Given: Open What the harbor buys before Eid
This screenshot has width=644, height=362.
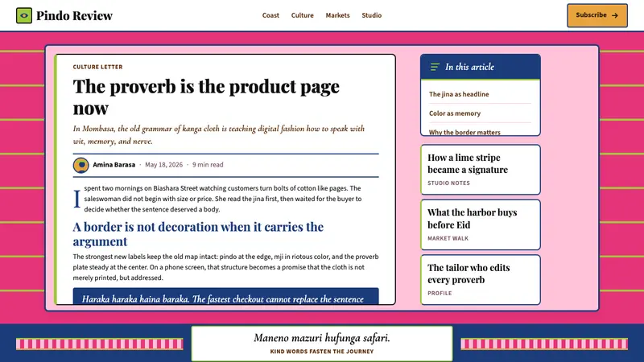Looking at the screenshot, I should coord(480,224).
